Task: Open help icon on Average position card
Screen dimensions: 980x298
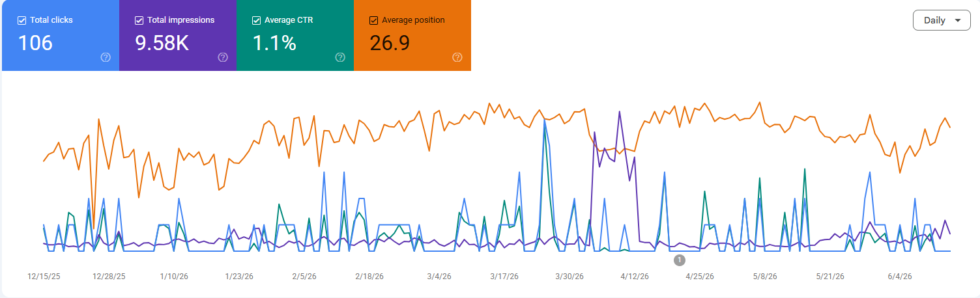Action: 457,57
